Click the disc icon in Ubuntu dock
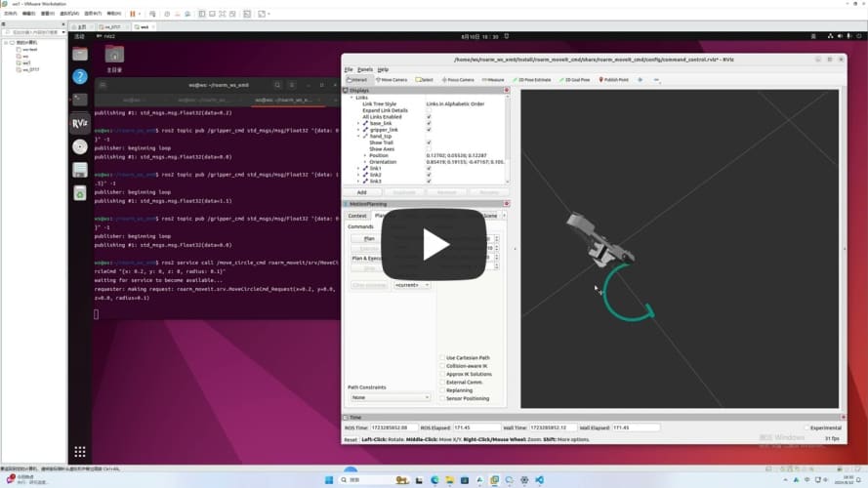 (x=80, y=146)
